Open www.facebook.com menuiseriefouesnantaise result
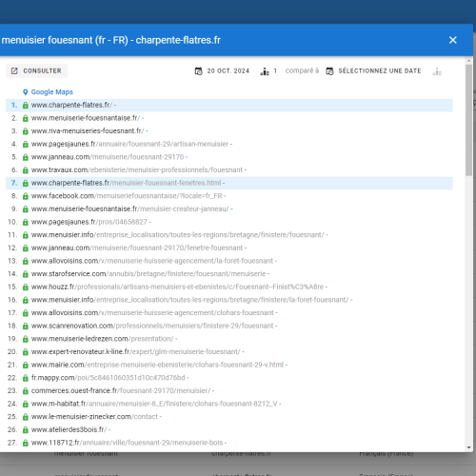Screen dimensions: 476x476 tap(127, 196)
